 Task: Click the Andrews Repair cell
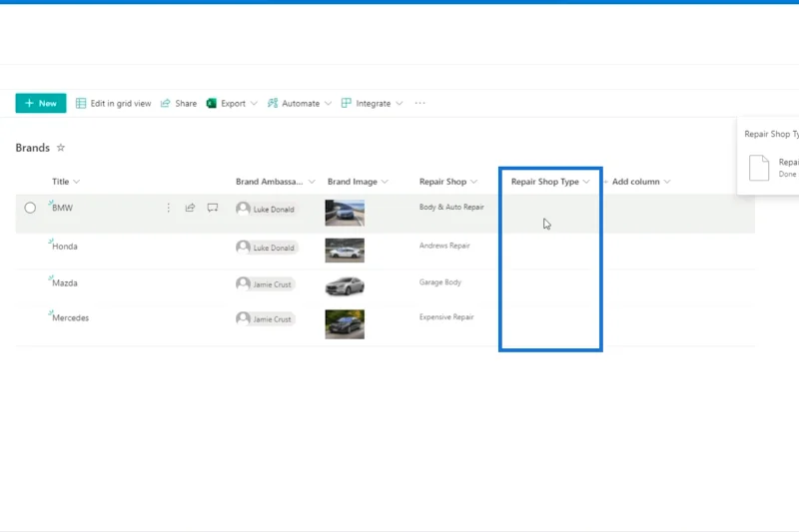tap(444, 246)
